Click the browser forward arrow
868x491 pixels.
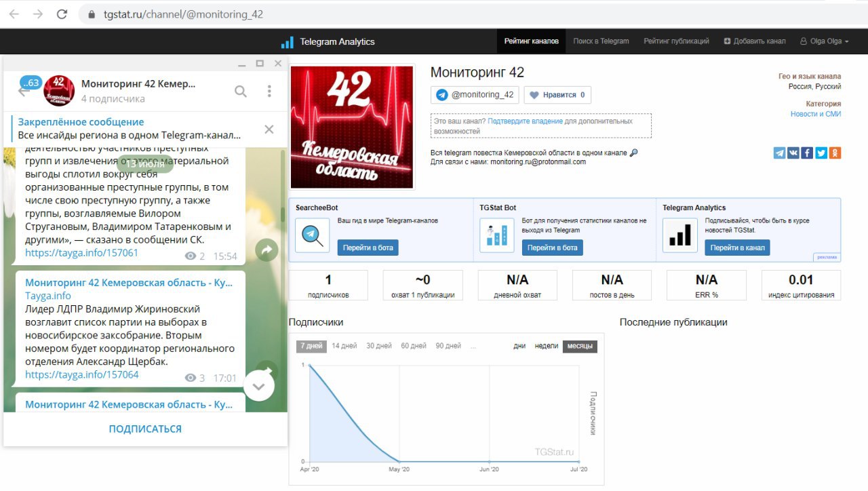coord(38,14)
